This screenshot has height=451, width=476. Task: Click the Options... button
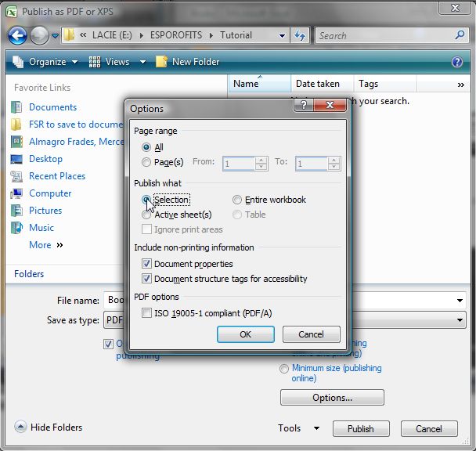coord(332,398)
